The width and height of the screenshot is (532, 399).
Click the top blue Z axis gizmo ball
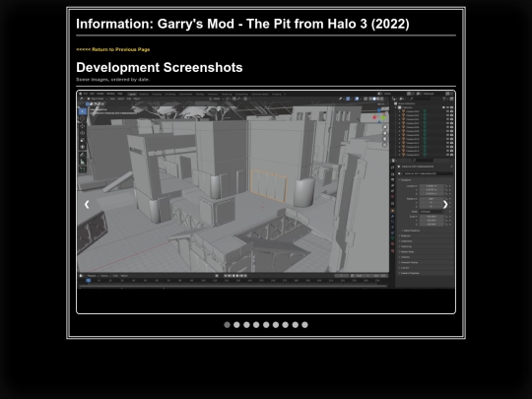pos(379,110)
